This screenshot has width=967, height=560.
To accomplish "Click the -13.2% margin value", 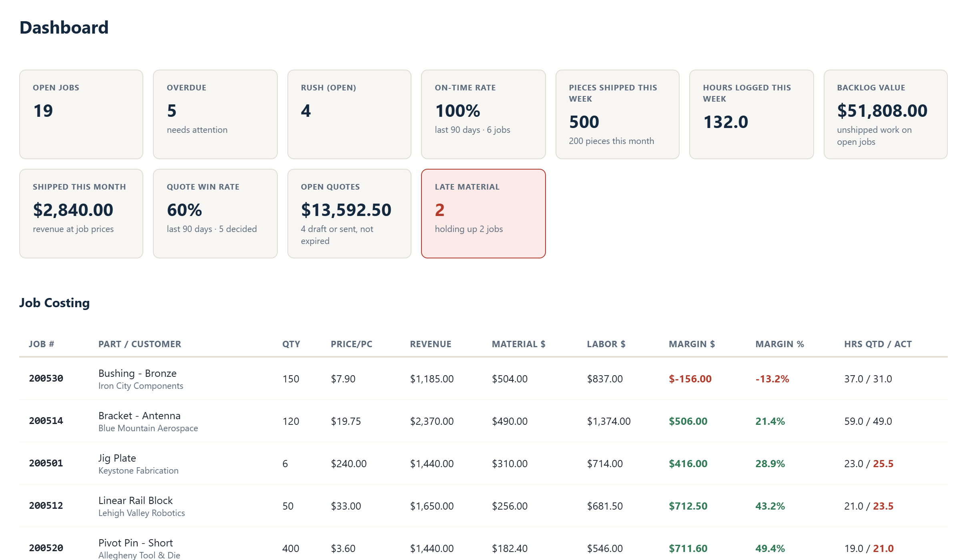I will (772, 379).
